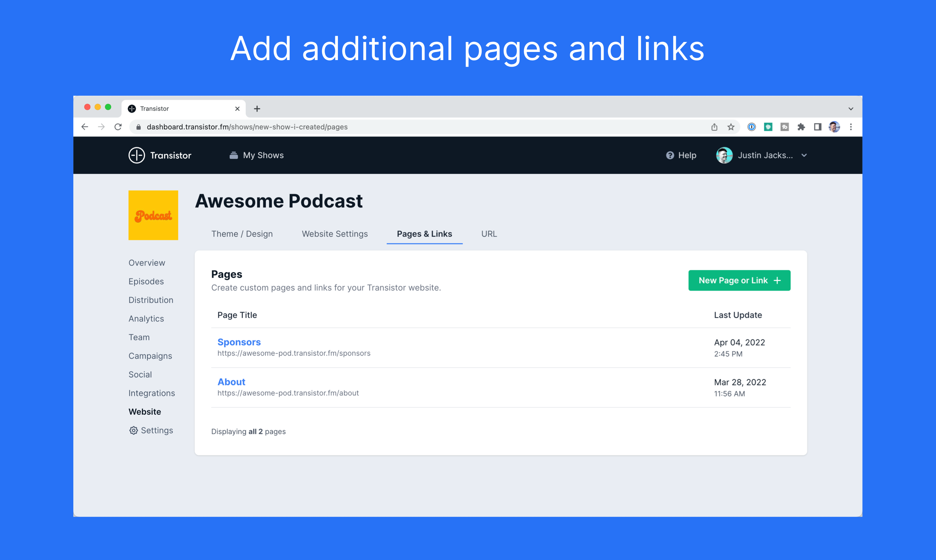The height and width of the screenshot is (560, 936).
Task: Close the Transistor browser tab
Action: tap(237, 109)
